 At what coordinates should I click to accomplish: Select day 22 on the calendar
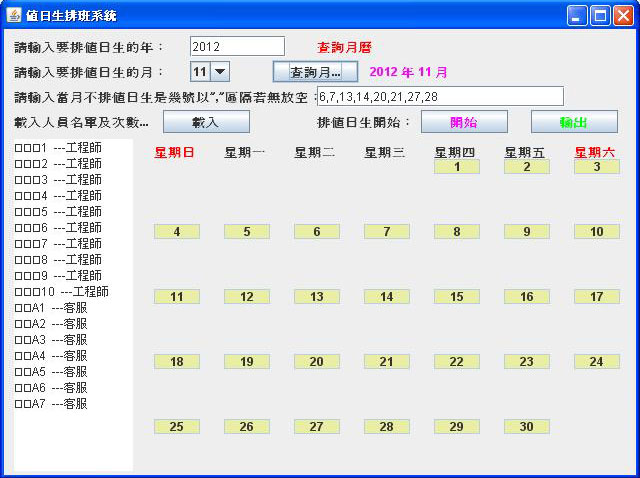[457, 361]
